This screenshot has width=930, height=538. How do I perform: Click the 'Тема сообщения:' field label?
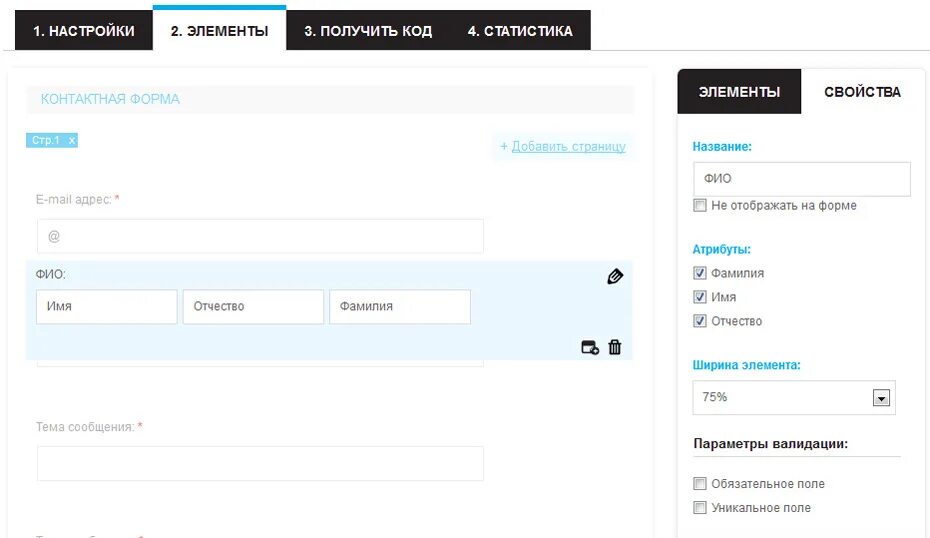coord(85,427)
